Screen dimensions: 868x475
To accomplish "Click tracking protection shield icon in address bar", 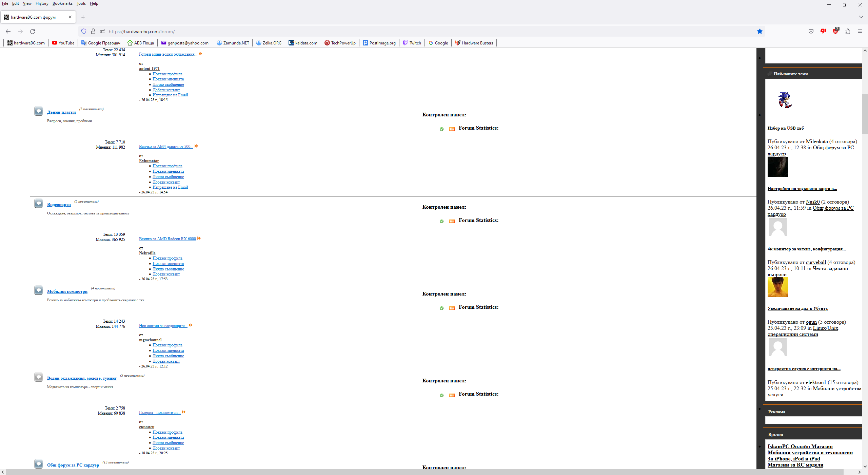I will click(x=84, y=32).
